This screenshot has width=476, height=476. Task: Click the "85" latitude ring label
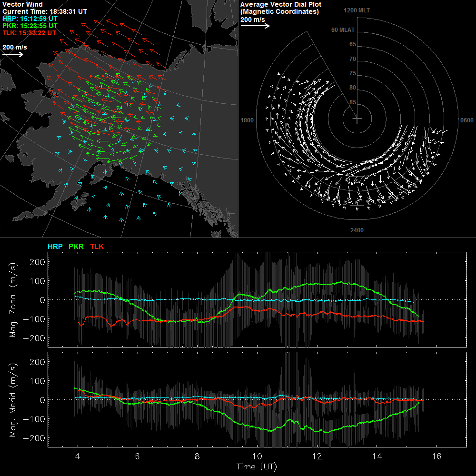pos(352,102)
